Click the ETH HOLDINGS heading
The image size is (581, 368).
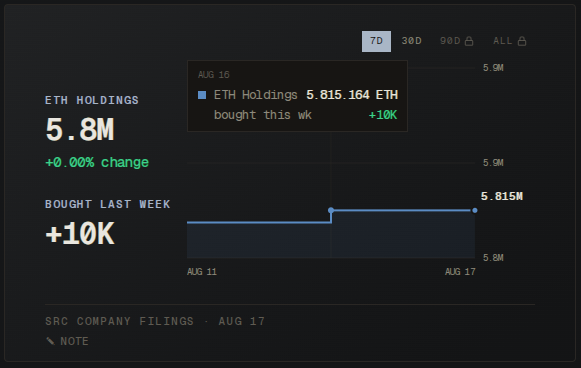point(92,100)
